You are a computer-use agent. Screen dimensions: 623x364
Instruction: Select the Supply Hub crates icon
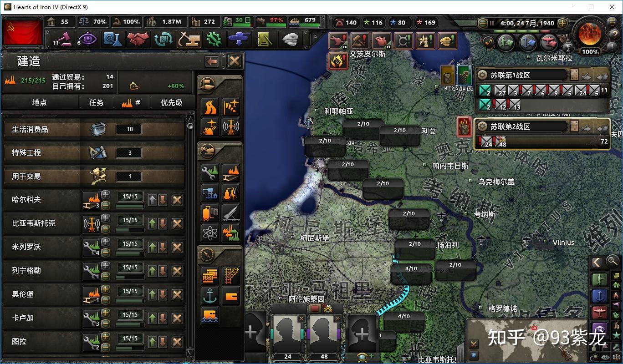(210, 276)
